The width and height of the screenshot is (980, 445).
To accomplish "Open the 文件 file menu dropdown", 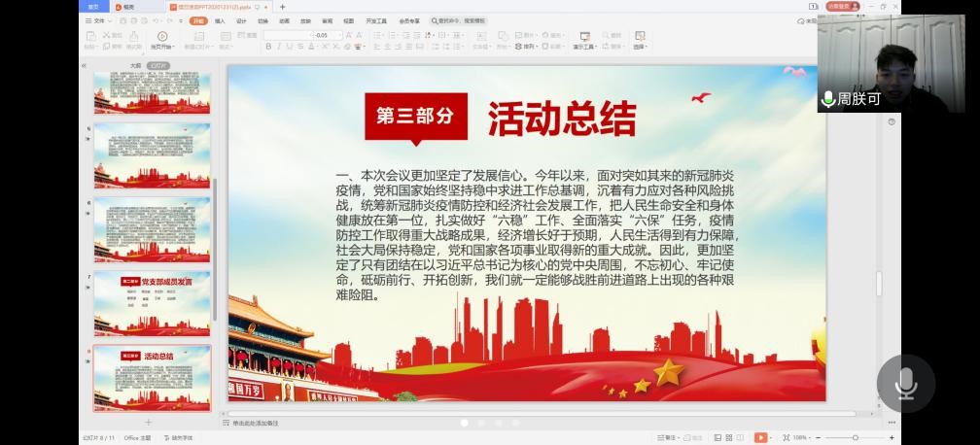I will coord(96,20).
